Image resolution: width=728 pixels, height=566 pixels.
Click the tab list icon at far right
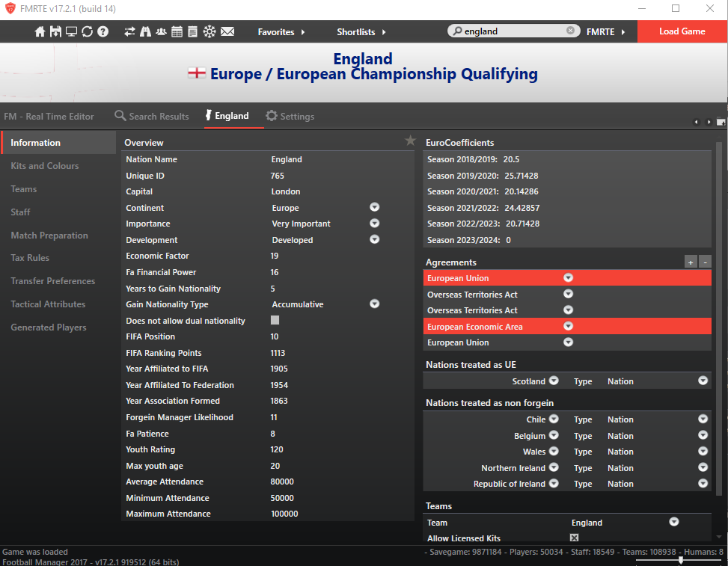point(721,122)
